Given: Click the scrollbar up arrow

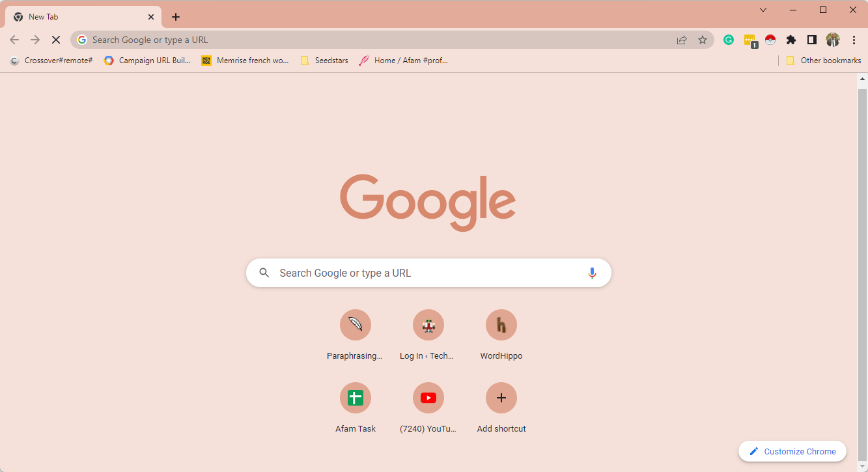Looking at the screenshot, I should pos(863,79).
